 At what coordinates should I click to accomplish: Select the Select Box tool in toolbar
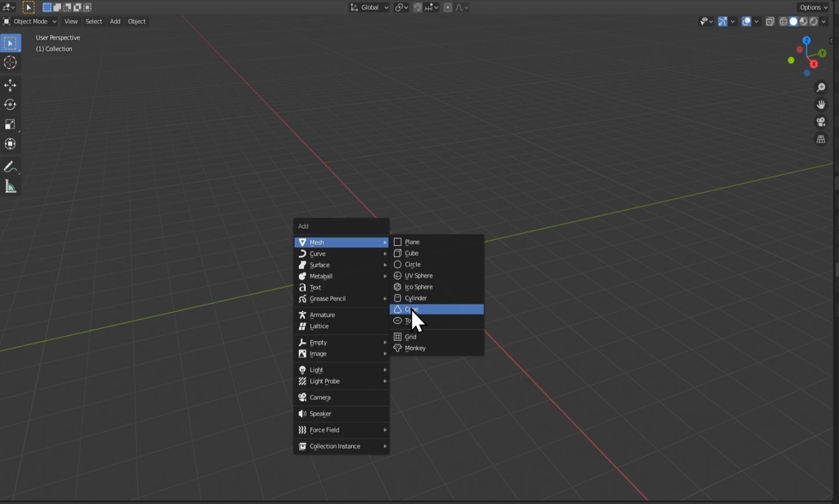pos(10,43)
